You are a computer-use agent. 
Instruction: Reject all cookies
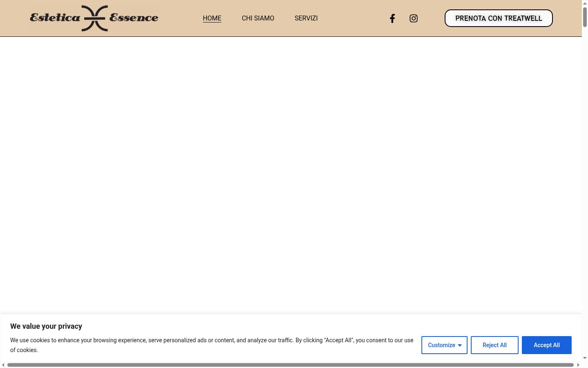(x=494, y=345)
